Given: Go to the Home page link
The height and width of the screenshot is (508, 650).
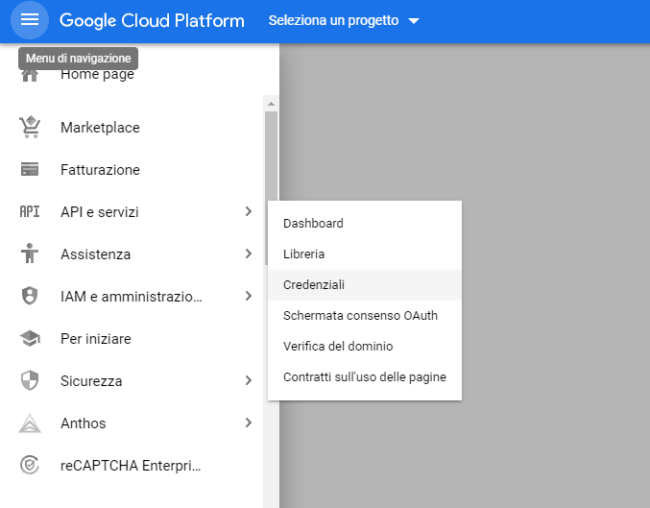Looking at the screenshot, I should [x=97, y=75].
